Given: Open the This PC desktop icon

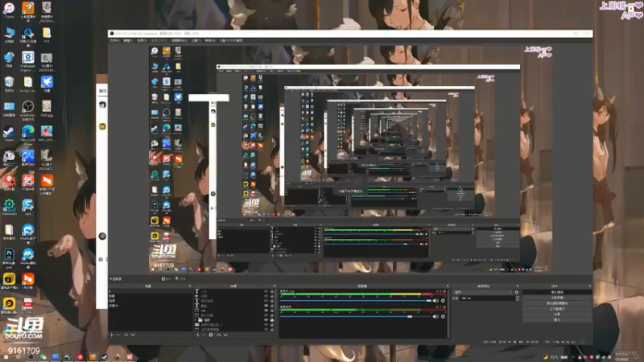Looking at the screenshot, I should click(10, 35).
